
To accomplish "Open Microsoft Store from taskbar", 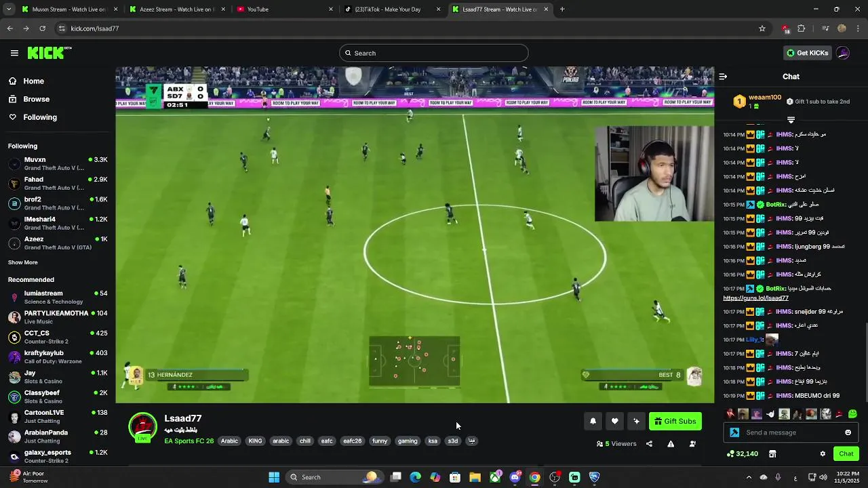I will 455,477.
